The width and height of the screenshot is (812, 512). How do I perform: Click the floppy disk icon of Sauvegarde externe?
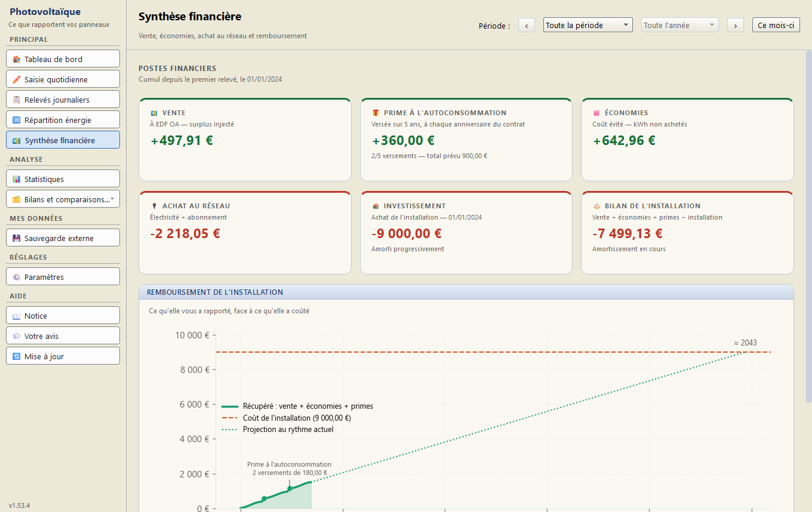coord(17,238)
